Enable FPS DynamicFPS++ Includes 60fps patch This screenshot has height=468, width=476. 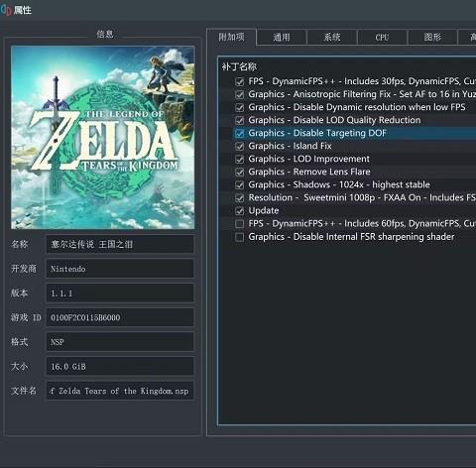(x=240, y=224)
